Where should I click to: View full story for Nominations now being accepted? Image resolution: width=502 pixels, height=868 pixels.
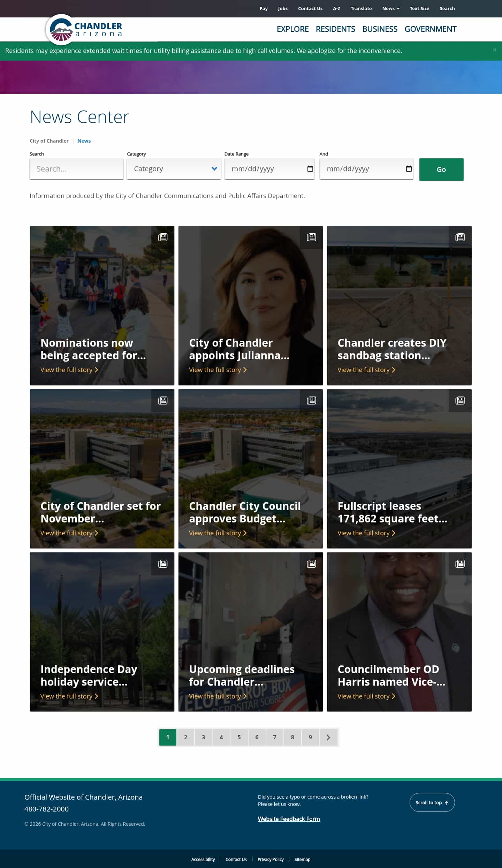[x=69, y=370]
